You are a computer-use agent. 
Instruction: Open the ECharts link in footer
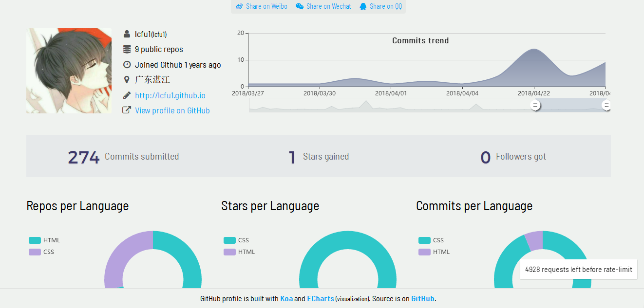pyautogui.click(x=321, y=299)
